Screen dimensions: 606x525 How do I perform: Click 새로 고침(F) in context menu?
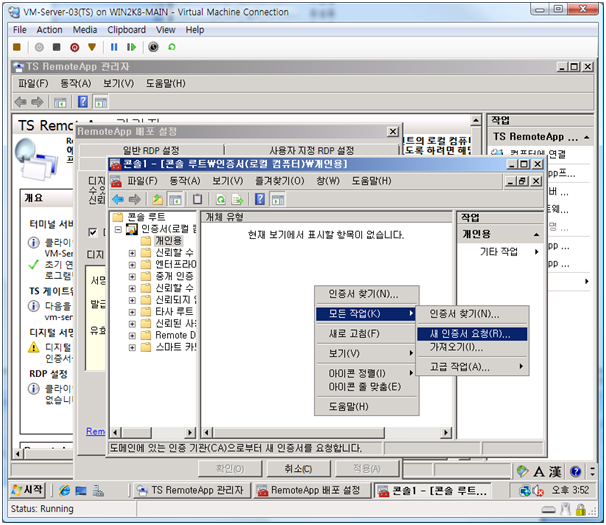pos(366,334)
